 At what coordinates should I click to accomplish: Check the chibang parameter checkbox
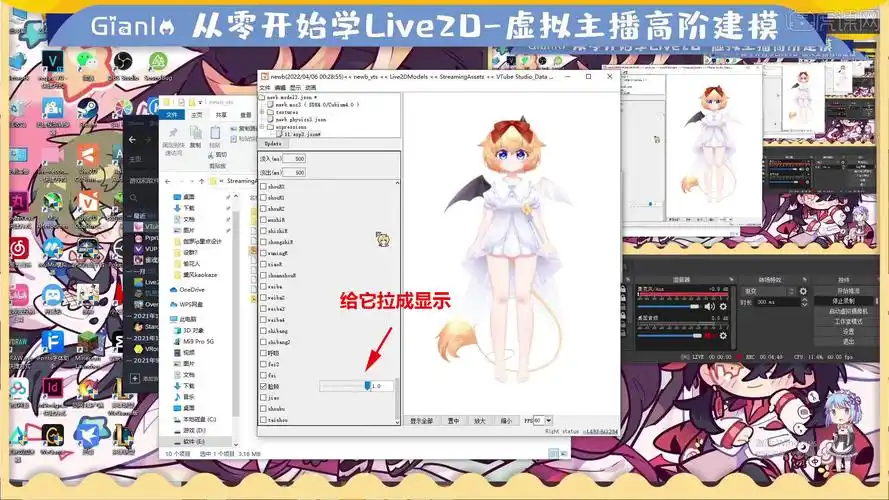coord(263,330)
